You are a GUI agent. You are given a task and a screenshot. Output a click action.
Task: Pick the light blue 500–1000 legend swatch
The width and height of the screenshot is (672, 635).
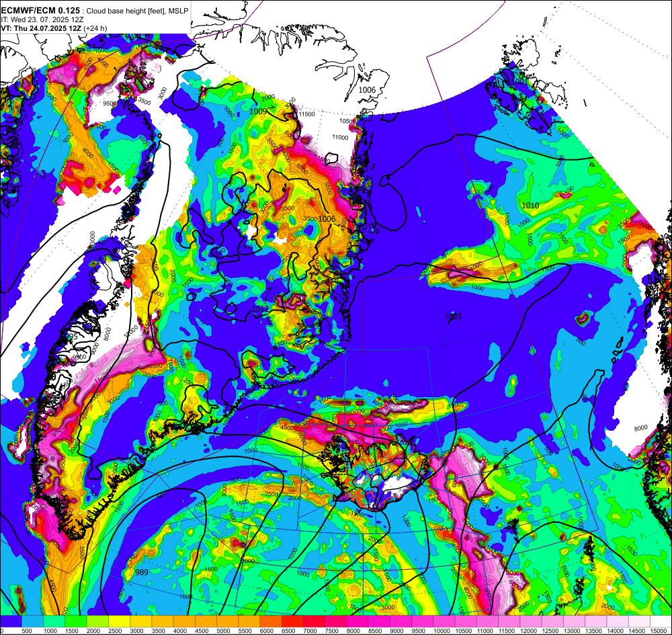tap(33, 622)
